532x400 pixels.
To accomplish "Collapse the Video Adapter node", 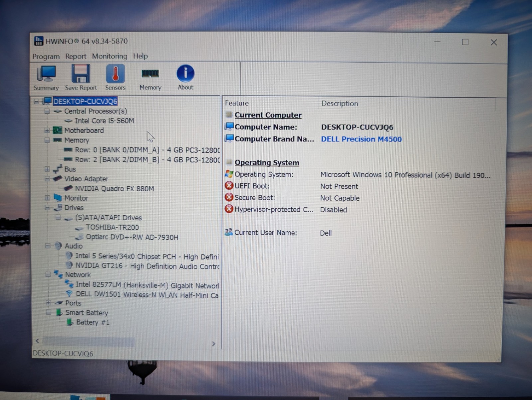I will point(47,179).
